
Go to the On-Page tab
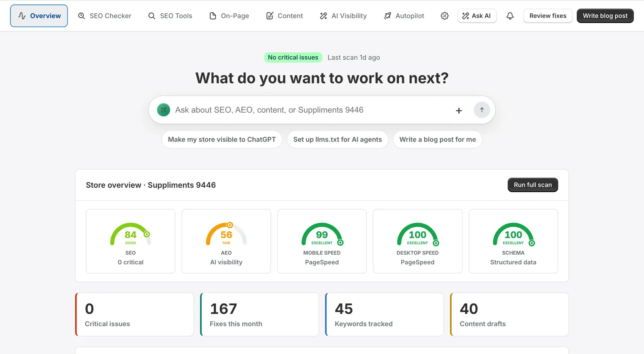tap(229, 16)
